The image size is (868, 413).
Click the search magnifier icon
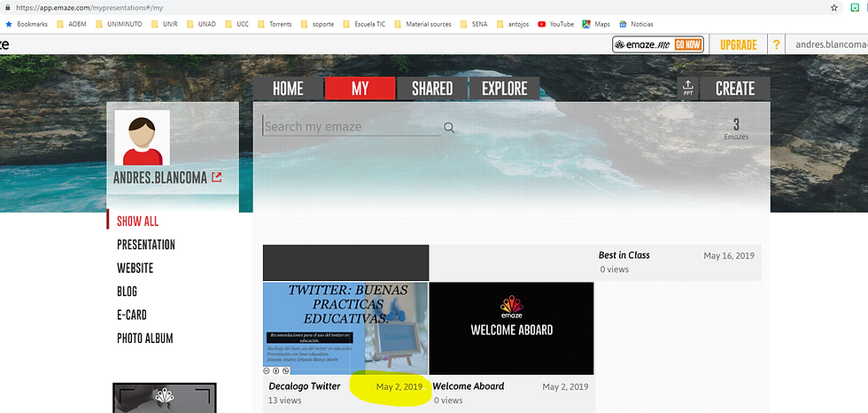coord(449,128)
